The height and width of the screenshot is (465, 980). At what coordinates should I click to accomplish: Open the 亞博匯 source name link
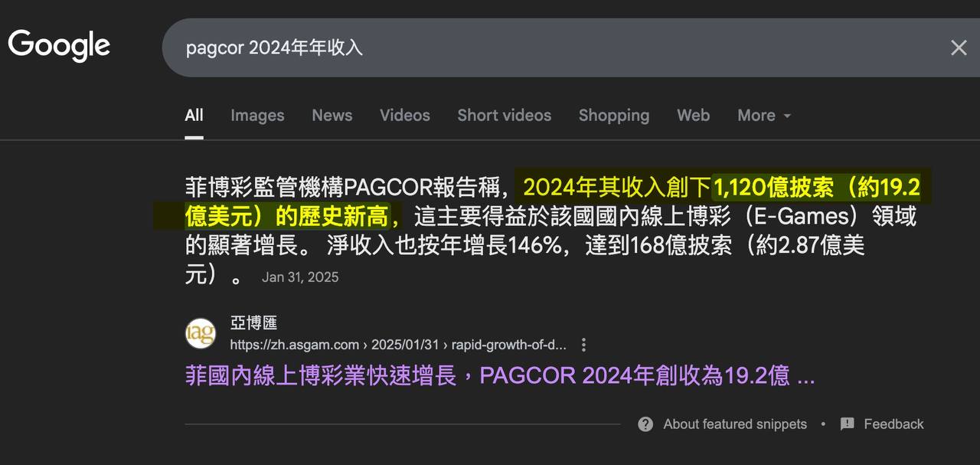click(x=253, y=323)
